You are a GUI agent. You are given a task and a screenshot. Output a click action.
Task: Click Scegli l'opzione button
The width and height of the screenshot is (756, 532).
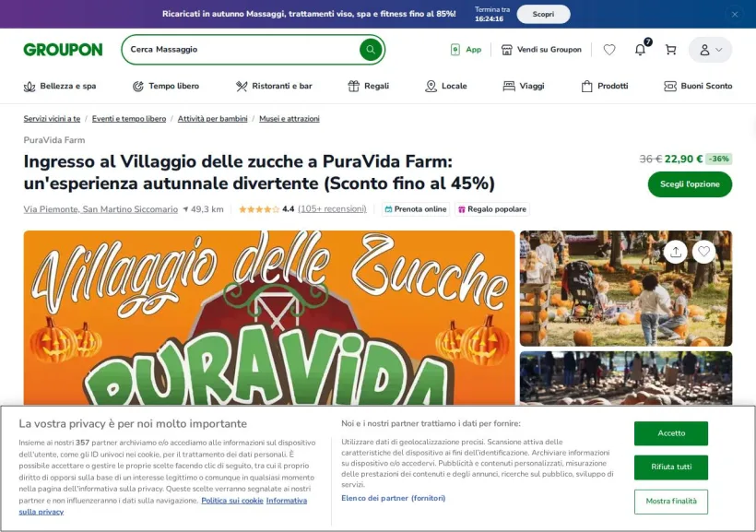[690, 184]
